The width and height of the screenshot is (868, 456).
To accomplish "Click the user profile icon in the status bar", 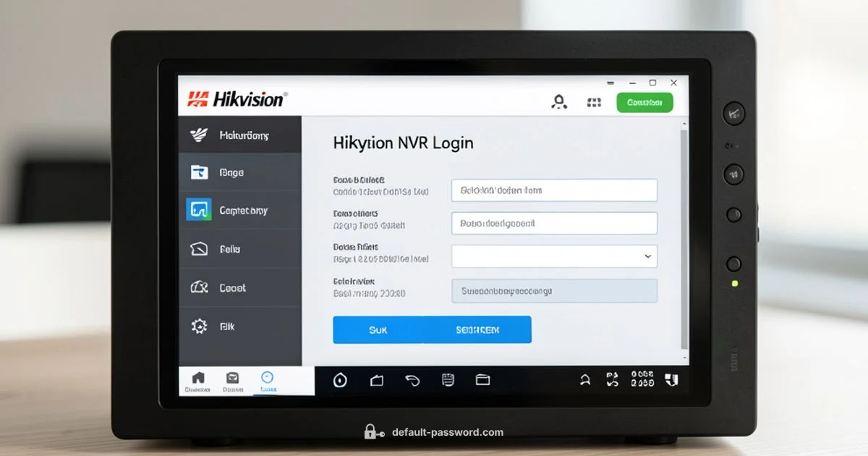I will [x=584, y=380].
